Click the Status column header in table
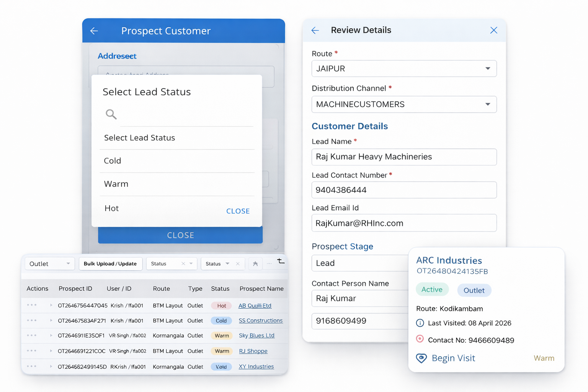 pos(220,289)
